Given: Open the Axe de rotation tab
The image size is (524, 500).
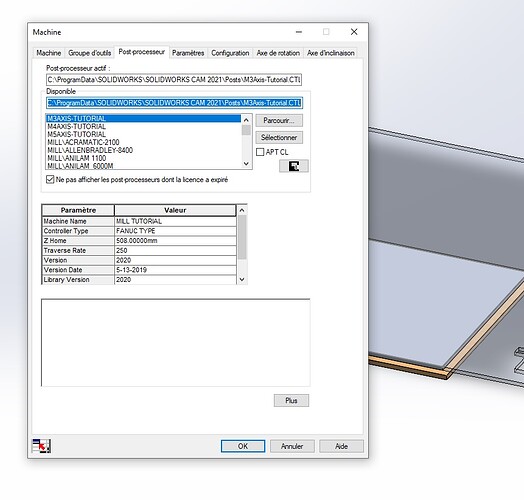Looking at the screenshot, I should point(278,53).
